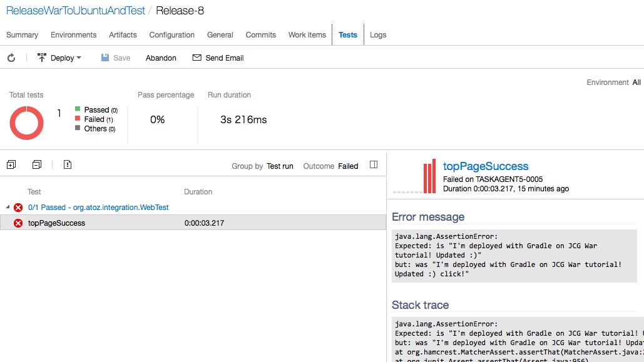Click the create bug document icon
This screenshot has height=362, width=644.
click(x=68, y=164)
